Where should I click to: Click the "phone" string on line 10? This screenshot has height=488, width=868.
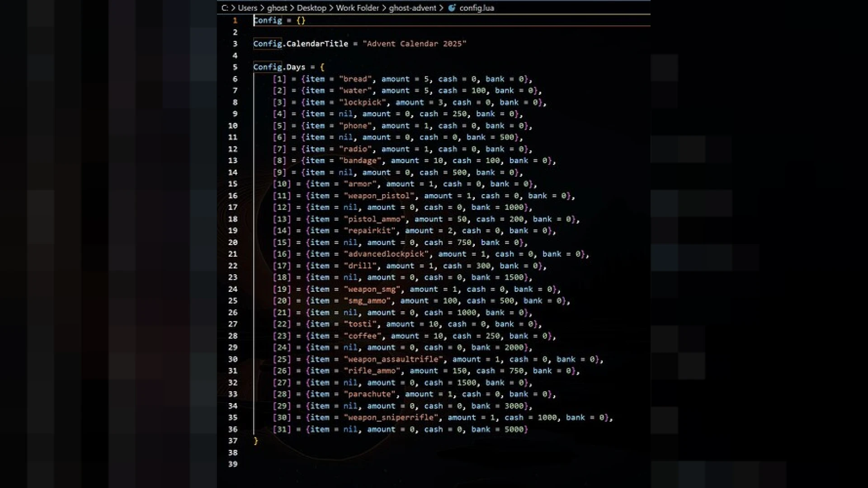tap(355, 126)
